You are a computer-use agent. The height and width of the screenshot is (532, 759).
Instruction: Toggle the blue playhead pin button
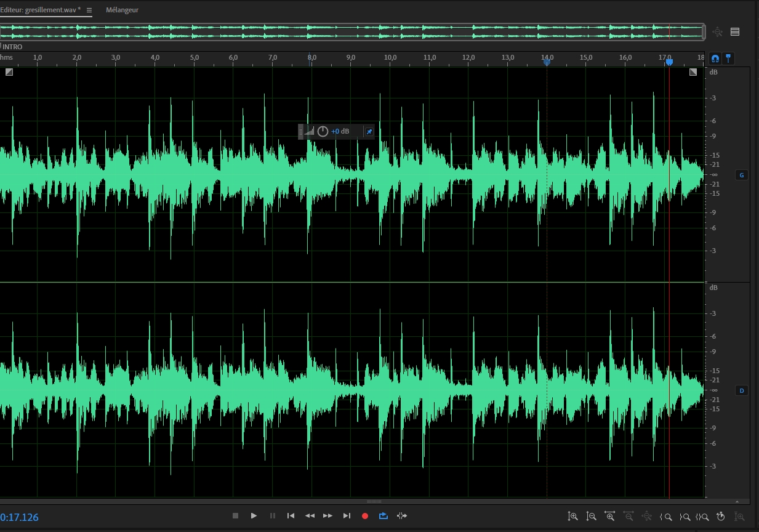pos(728,58)
